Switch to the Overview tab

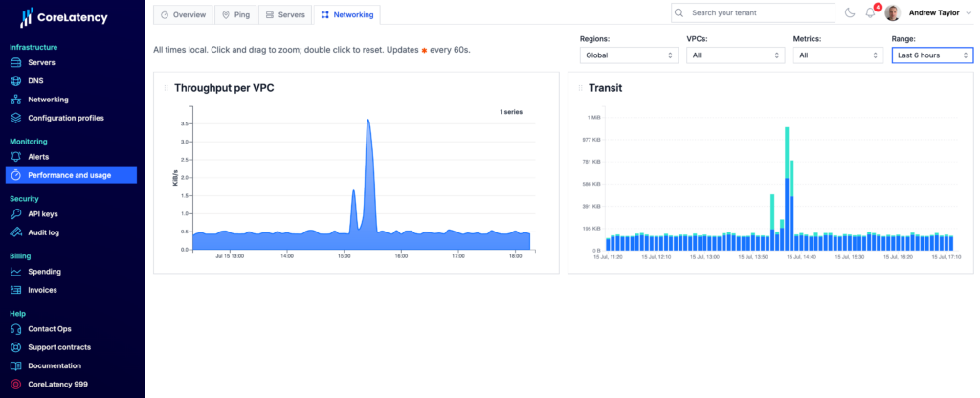[183, 15]
